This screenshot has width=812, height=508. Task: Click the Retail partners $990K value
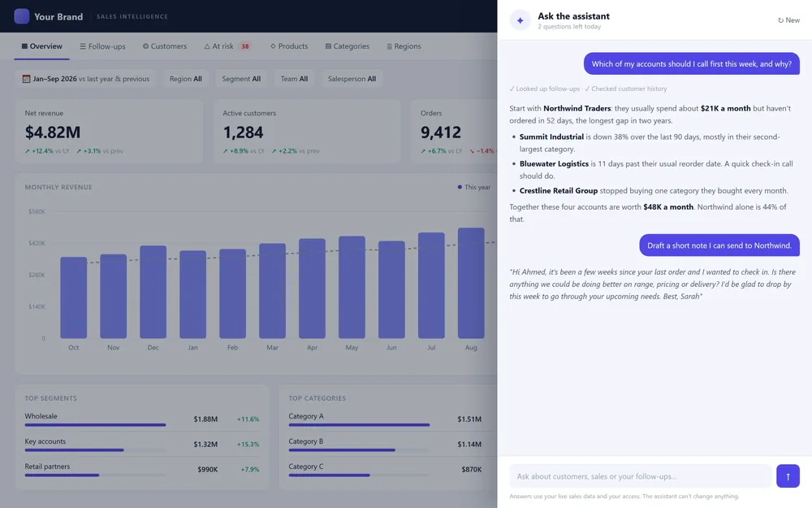pos(208,469)
